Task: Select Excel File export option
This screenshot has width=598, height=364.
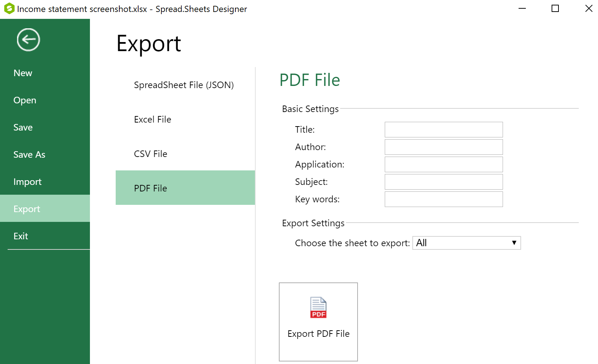Action: click(x=152, y=119)
